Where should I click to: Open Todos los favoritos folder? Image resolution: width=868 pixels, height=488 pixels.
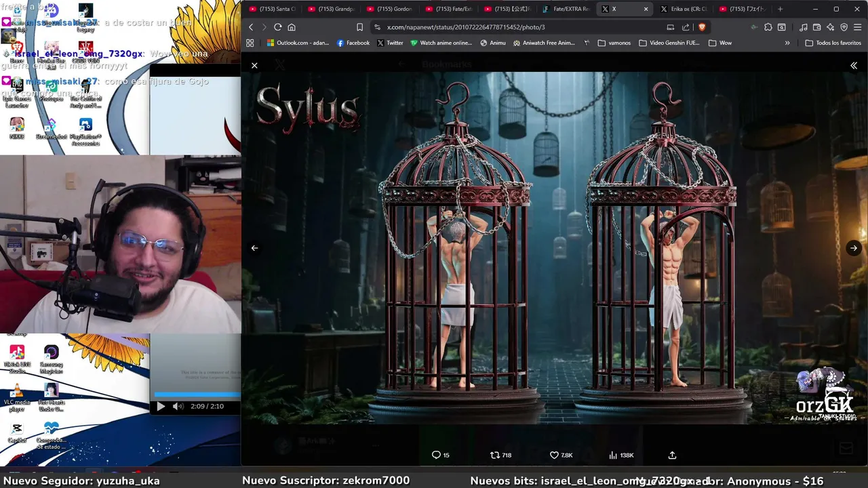[x=833, y=43]
